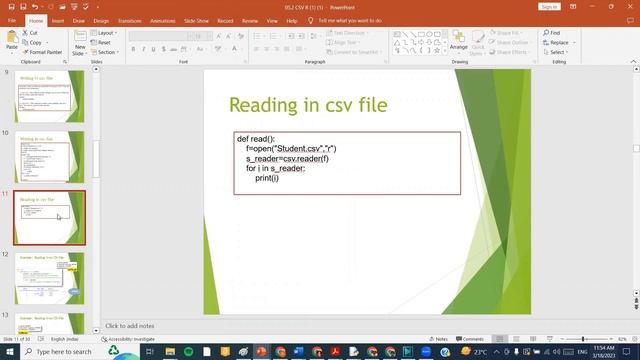Open the Clipboard group dialog launcher

coord(64,62)
